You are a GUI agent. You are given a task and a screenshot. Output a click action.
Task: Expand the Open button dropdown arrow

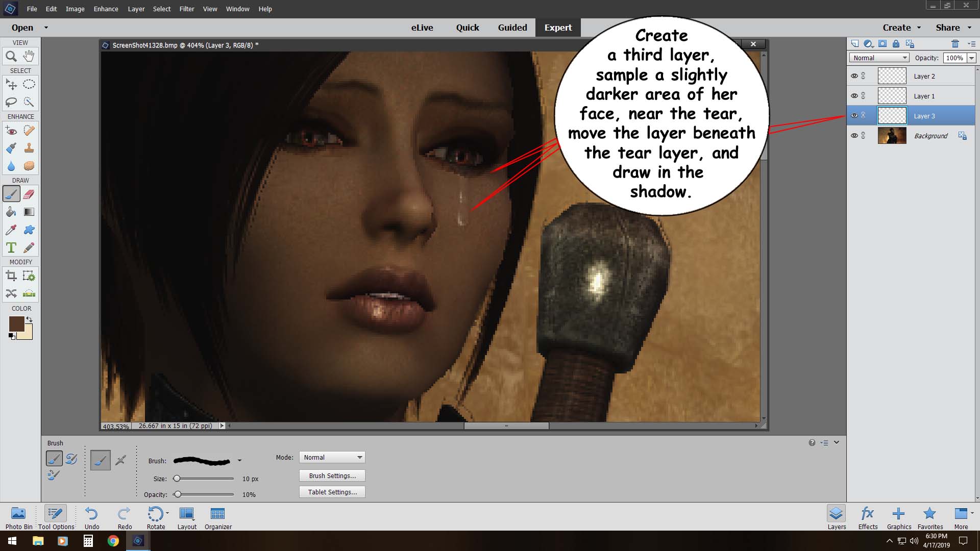tap(46, 28)
